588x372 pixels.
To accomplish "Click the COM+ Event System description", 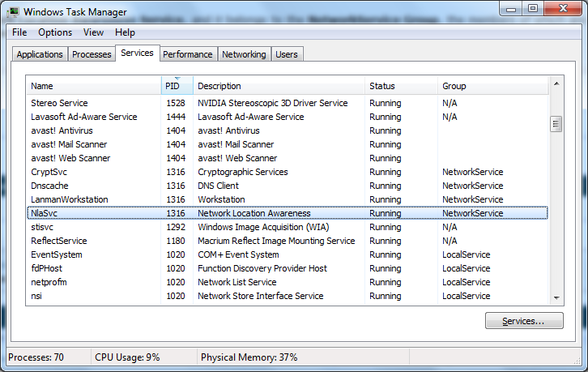I will (238, 254).
